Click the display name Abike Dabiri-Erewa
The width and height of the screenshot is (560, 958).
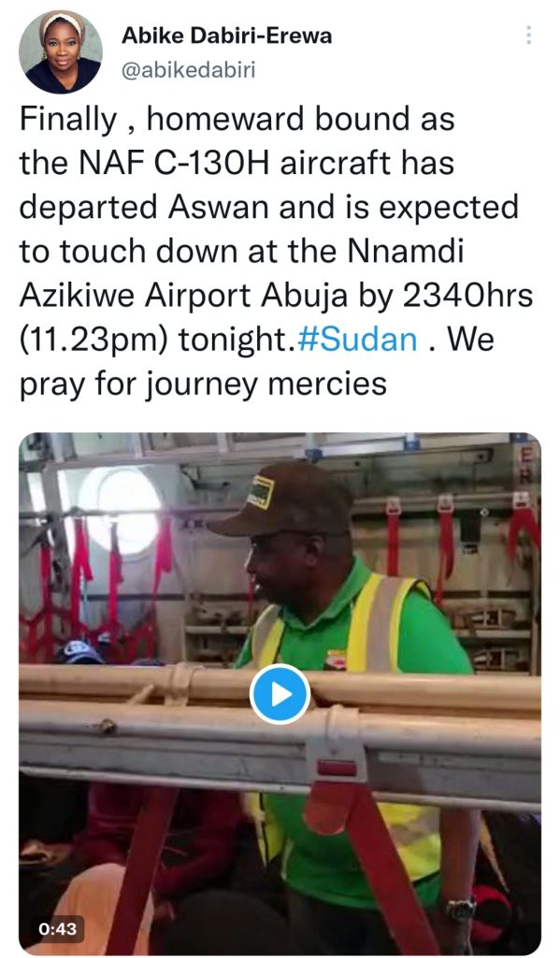[x=226, y=36]
